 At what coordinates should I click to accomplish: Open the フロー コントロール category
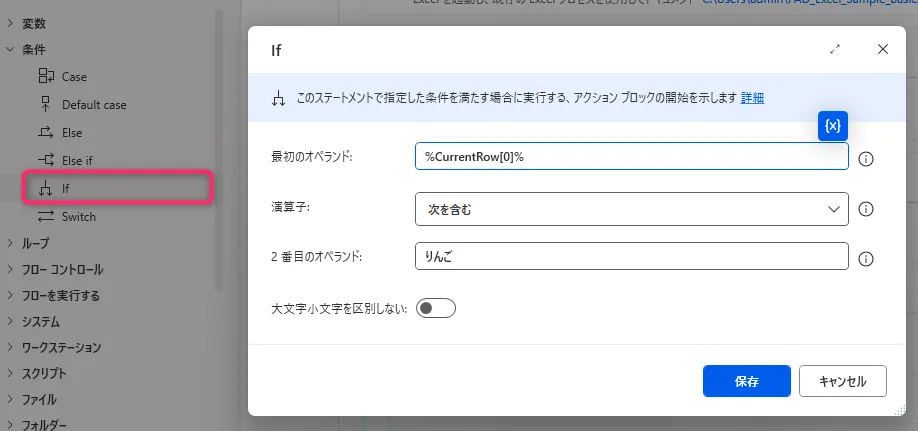62,269
